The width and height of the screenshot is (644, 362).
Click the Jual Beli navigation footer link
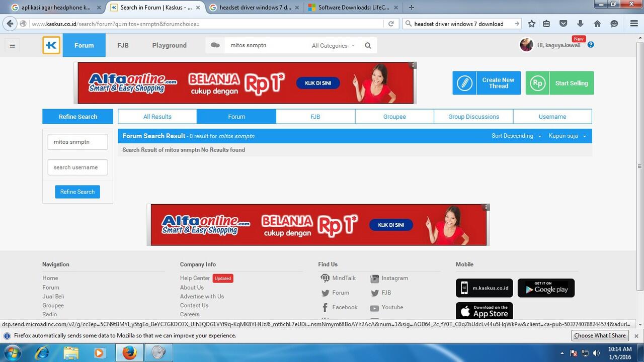tap(53, 297)
